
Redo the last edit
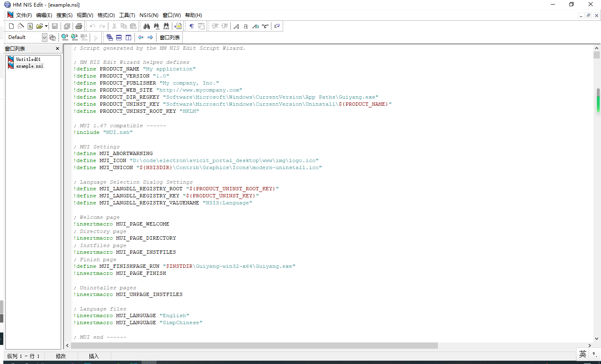[x=102, y=26]
